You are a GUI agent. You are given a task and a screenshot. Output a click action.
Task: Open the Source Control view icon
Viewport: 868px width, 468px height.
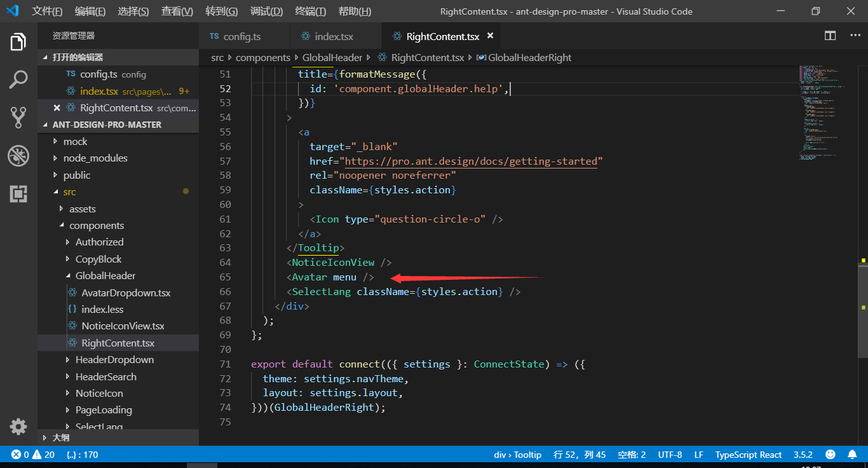(18, 118)
